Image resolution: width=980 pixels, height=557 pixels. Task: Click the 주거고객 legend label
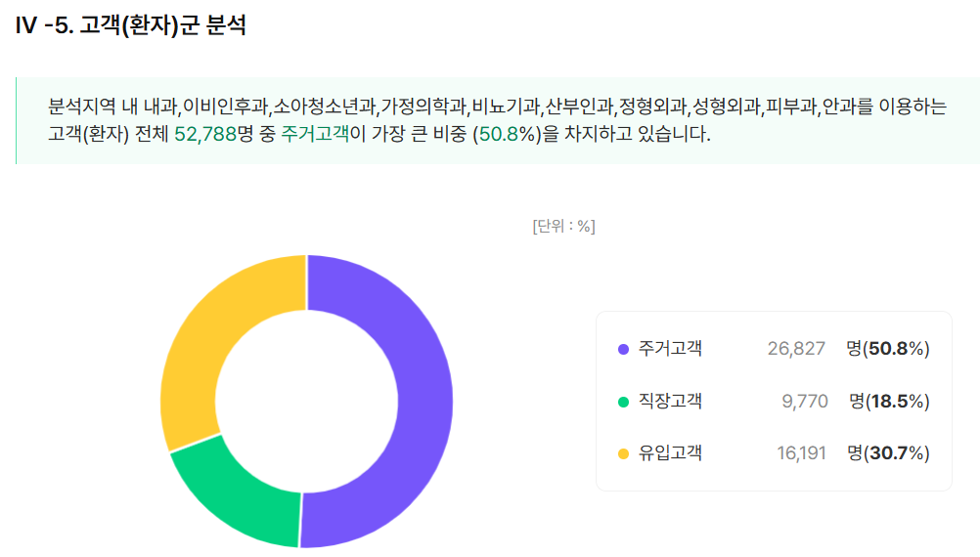pyautogui.click(x=670, y=349)
